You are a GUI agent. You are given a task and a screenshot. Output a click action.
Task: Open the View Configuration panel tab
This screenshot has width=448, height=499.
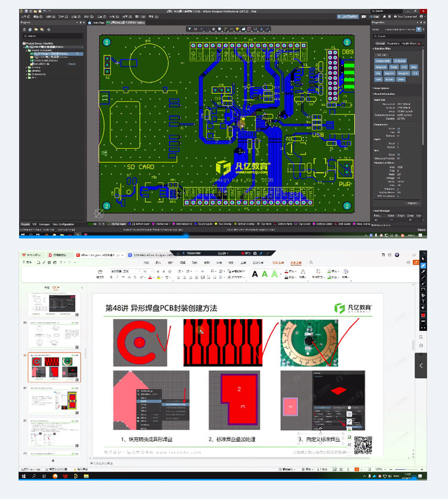pyautogui.click(x=63, y=224)
